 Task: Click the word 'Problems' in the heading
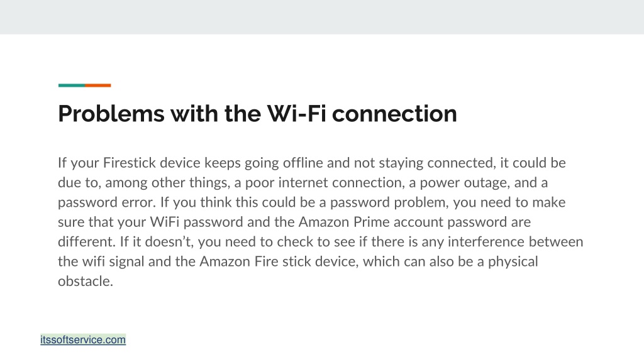tap(111, 114)
